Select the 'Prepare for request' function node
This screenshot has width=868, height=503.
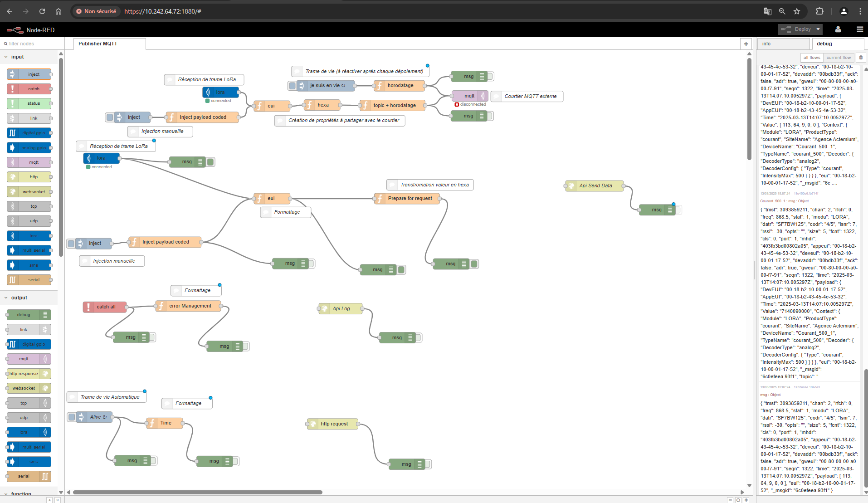coord(407,198)
